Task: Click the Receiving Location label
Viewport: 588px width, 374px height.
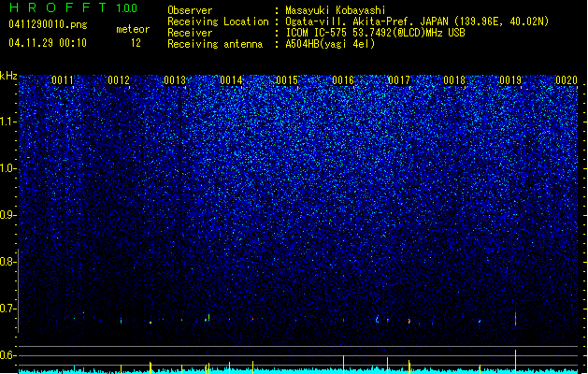Action: coord(218,22)
